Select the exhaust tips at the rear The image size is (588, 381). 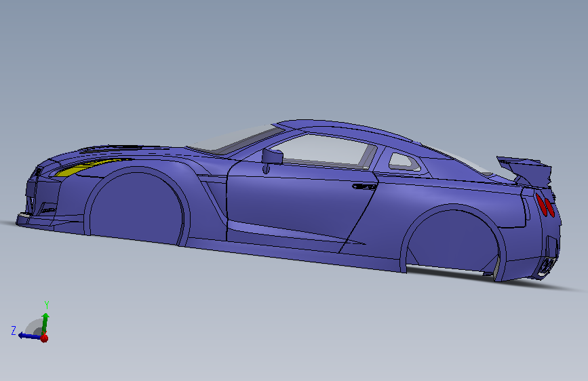(547, 266)
